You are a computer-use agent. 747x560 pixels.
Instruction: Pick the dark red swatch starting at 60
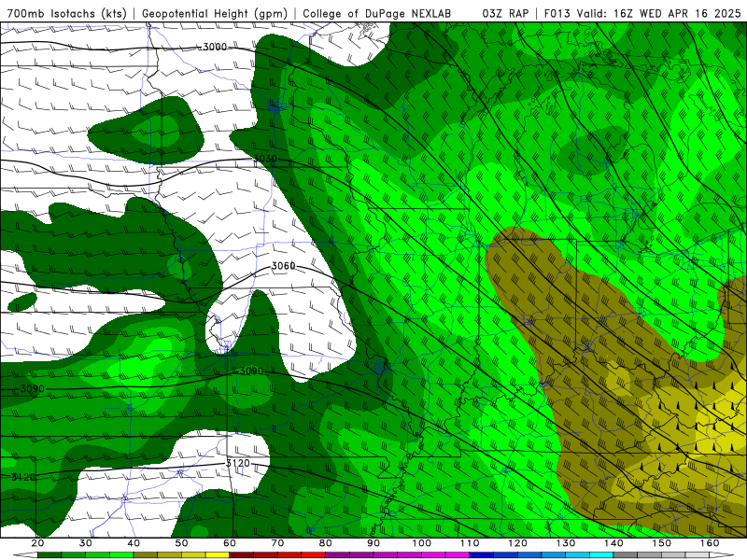(242, 555)
